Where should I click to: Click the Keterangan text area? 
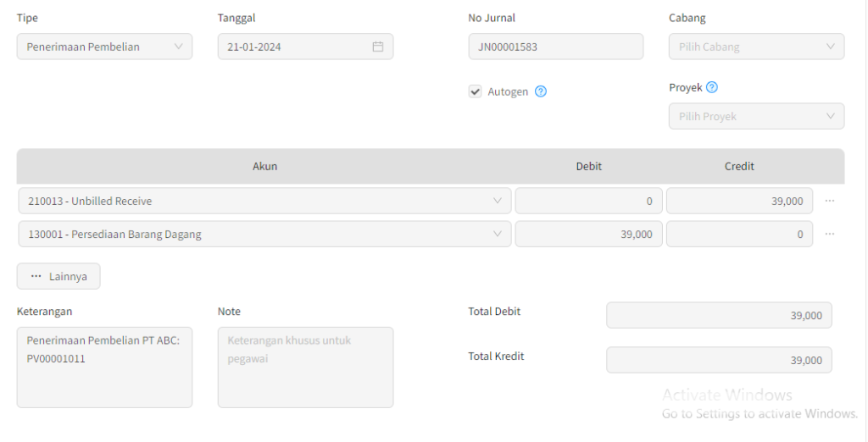click(x=104, y=367)
